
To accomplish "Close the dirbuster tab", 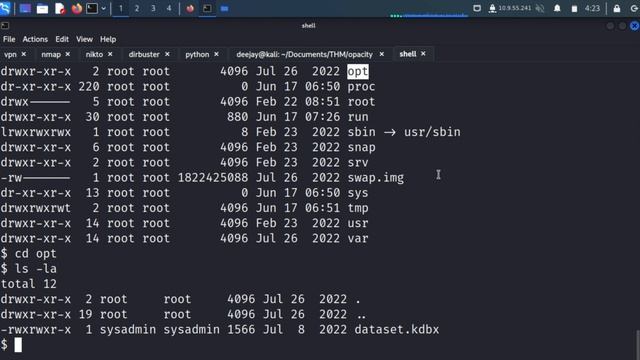I will coord(167,54).
